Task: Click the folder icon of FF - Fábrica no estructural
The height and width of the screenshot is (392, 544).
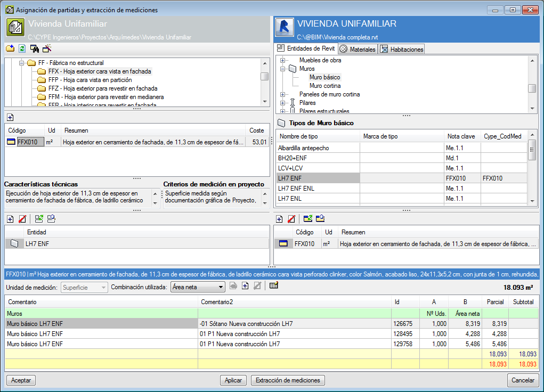Action: [31, 63]
